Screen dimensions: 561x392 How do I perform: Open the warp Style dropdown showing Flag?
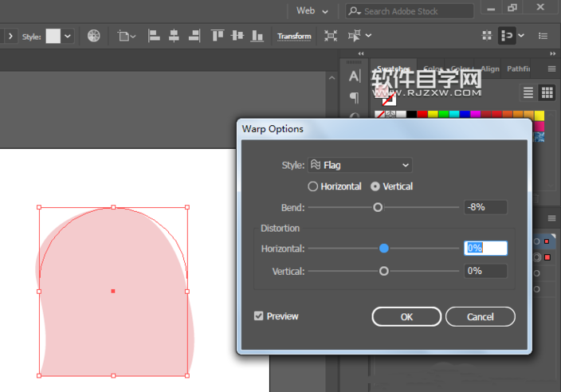pos(359,165)
